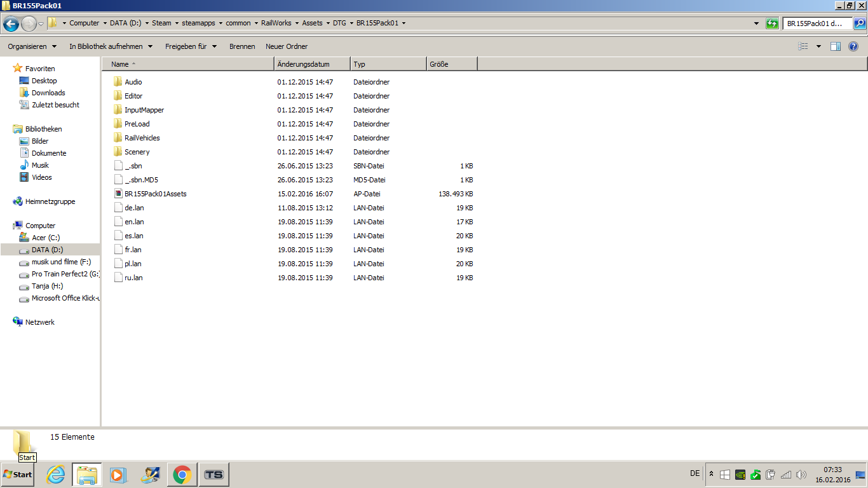The height and width of the screenshot is (488, 868).
Task: Expand the address bar history dropdown
Action: pos(756,24)
